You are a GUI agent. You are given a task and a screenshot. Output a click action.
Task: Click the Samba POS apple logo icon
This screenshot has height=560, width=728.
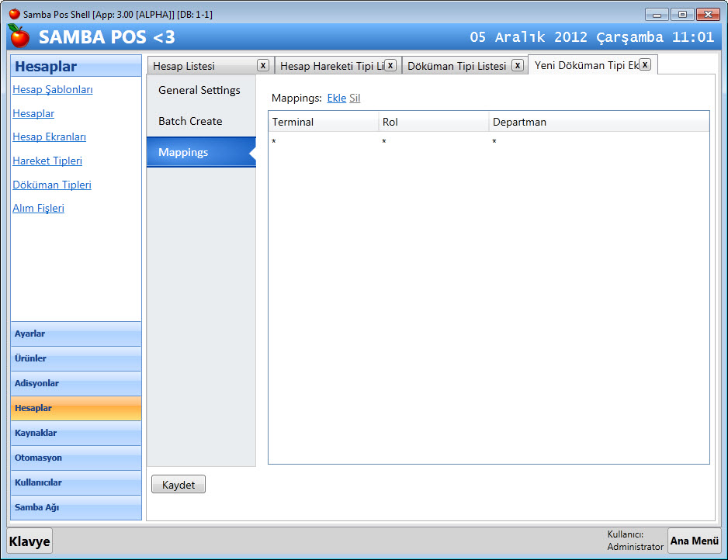point(19,36)
